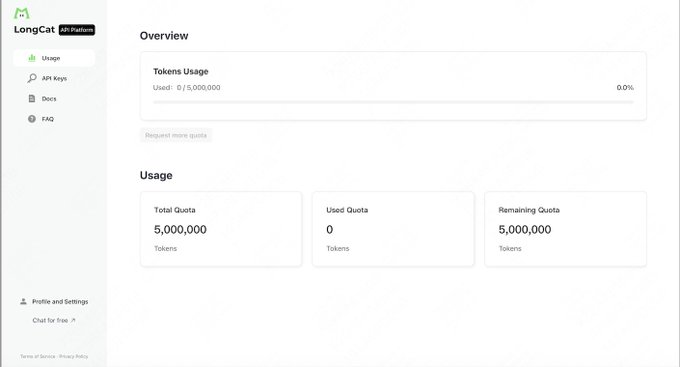
Task: Click the FAQ question mark icon
Action: click(32, 119)
